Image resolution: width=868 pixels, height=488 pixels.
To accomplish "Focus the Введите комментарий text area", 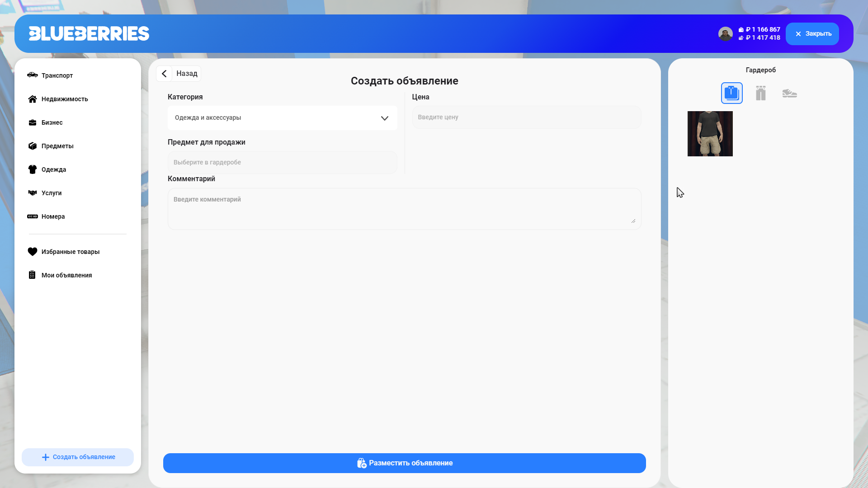I will tap(404, 208).
